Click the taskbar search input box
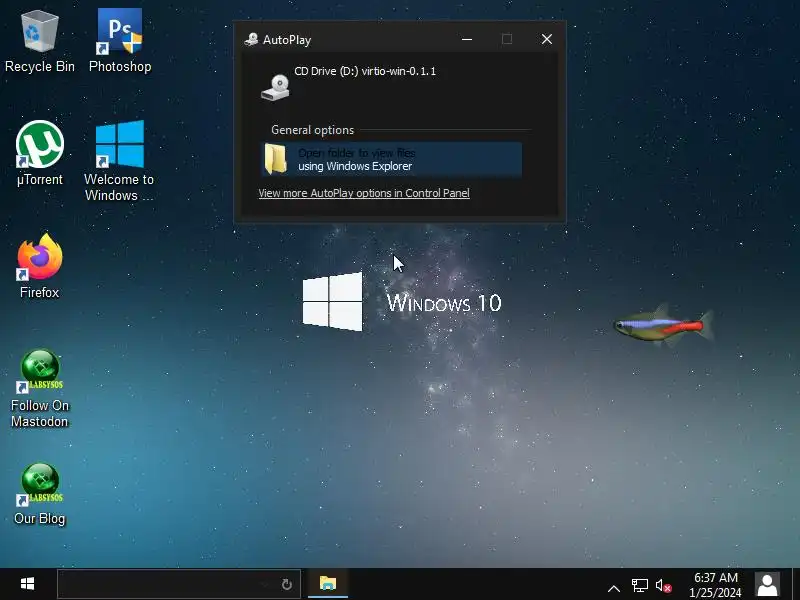The height and width of the screenshot is (600, 800). [x=179, y=584]
